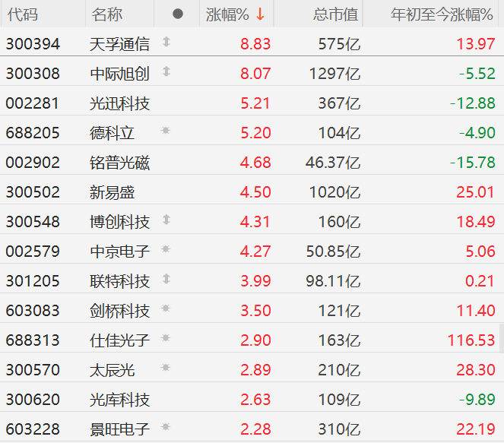Select 光库科技 stock name
Image resolution: width=504 pixels, height=443 pixels.
pos(119,400)
